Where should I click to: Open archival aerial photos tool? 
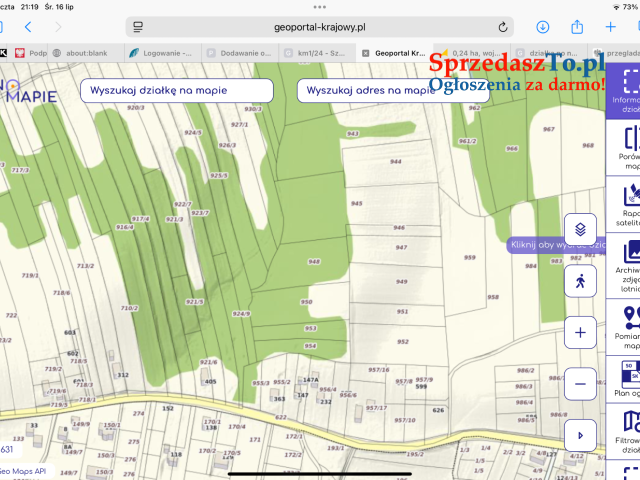[x=628, y=269]
